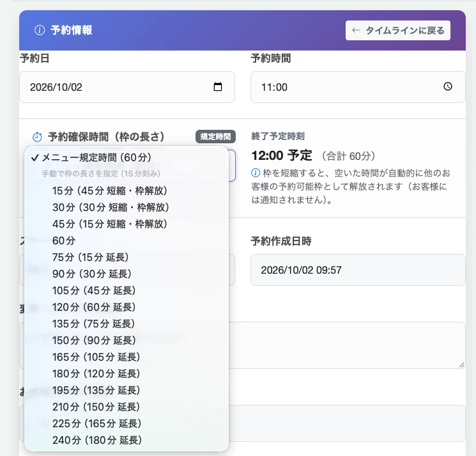Image resolution: width=476 pixels, height=456 pixels.
Task: Click the stopwatch icon beside 予約確保時間
Action: [37, 137]
